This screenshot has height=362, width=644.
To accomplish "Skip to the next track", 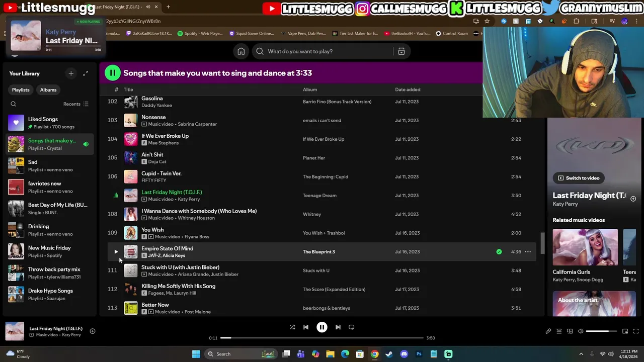I will click(x=338, y=327).
